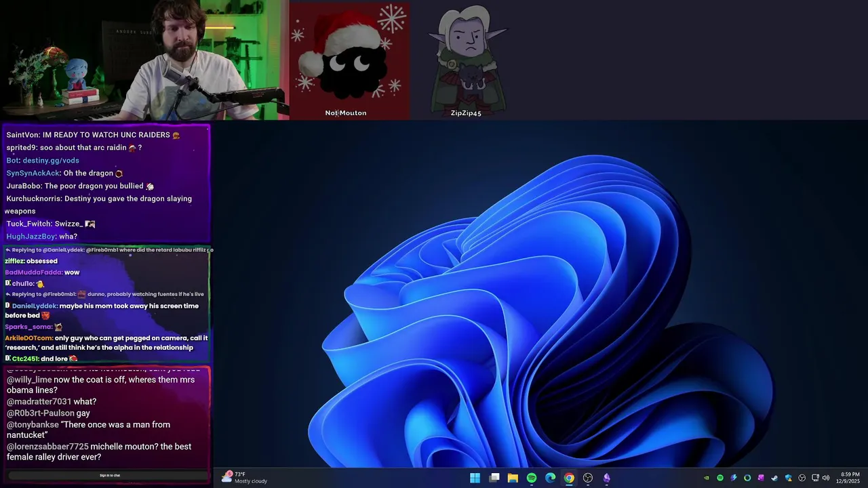Click the streamer webcam feed
The image size is (868, 488).
[x=144, y=60]
